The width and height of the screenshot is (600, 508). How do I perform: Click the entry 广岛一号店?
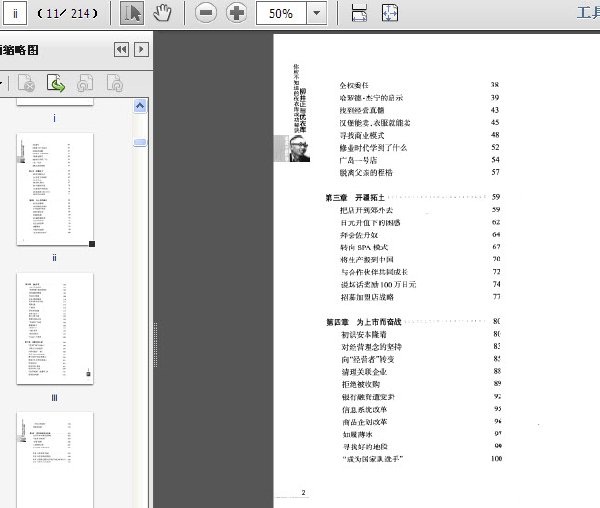pyautogui.click(x=358, y=160)
